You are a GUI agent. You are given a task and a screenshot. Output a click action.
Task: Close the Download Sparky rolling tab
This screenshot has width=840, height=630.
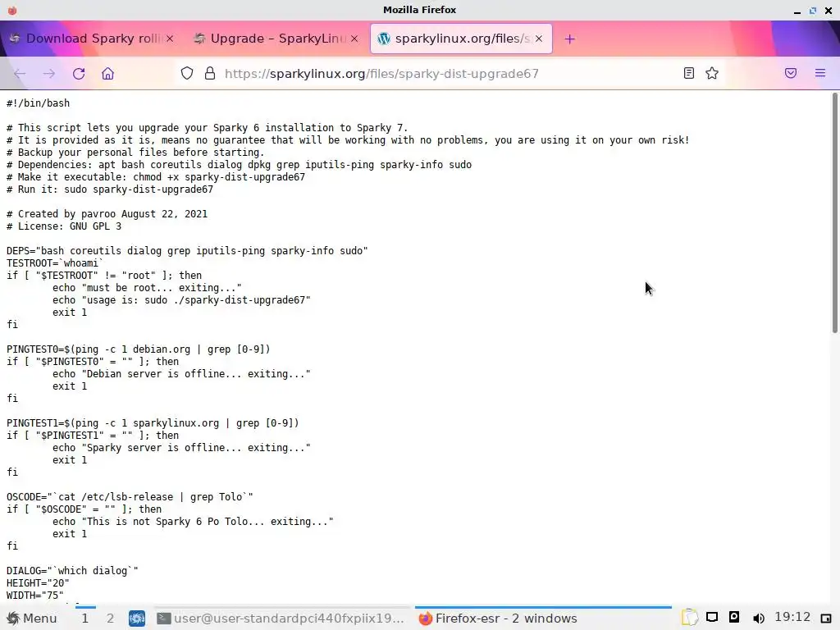(x=170, y=39)
